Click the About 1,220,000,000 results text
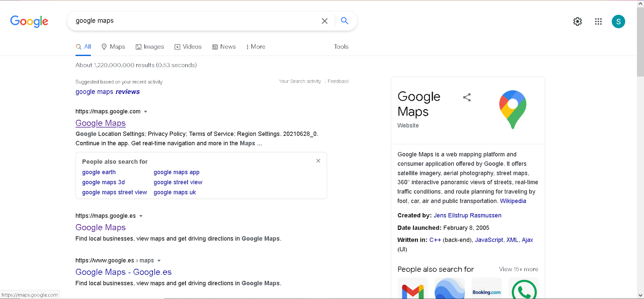 click(x=136, y=65)
